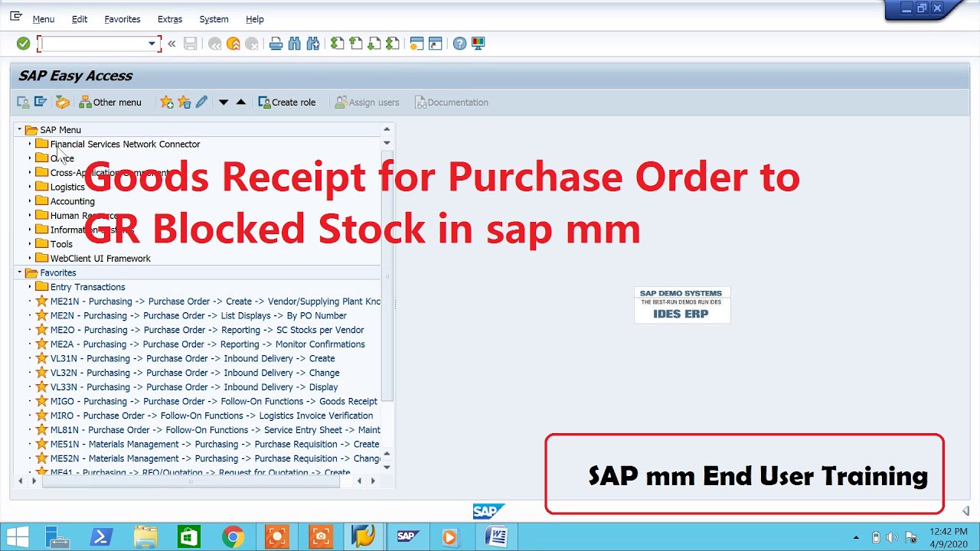Click the Change Favorites pencil icon
Image resolution: width=980 pixels, height=551 pixels.
201,102
